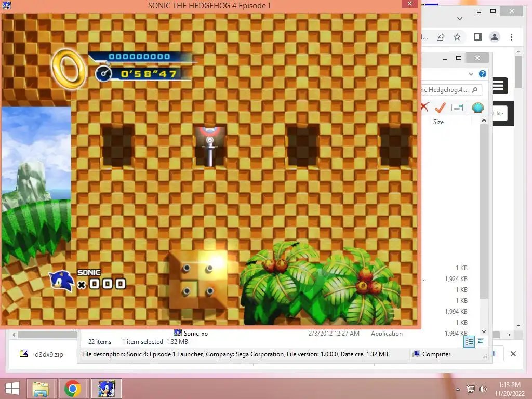532x399 pixels.
Task: Close the Chrome downloads bar
Action: (513, 354)
